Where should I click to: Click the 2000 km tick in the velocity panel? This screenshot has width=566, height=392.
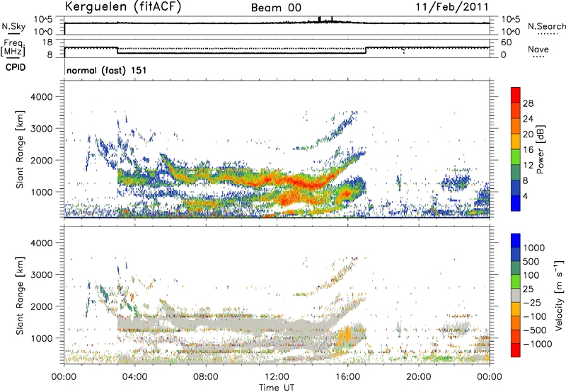[x=41, y=306]
